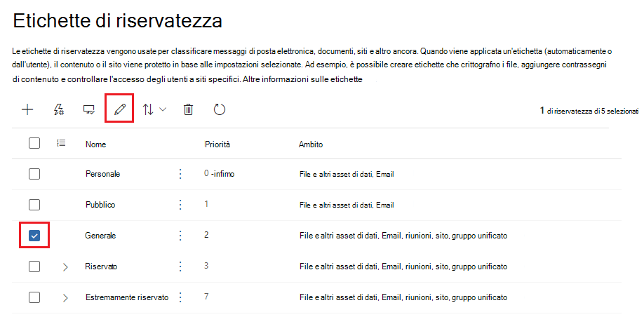Open the reorder priority arrows dropdown
Screen dimensions: 644x324
coord(154,109)
